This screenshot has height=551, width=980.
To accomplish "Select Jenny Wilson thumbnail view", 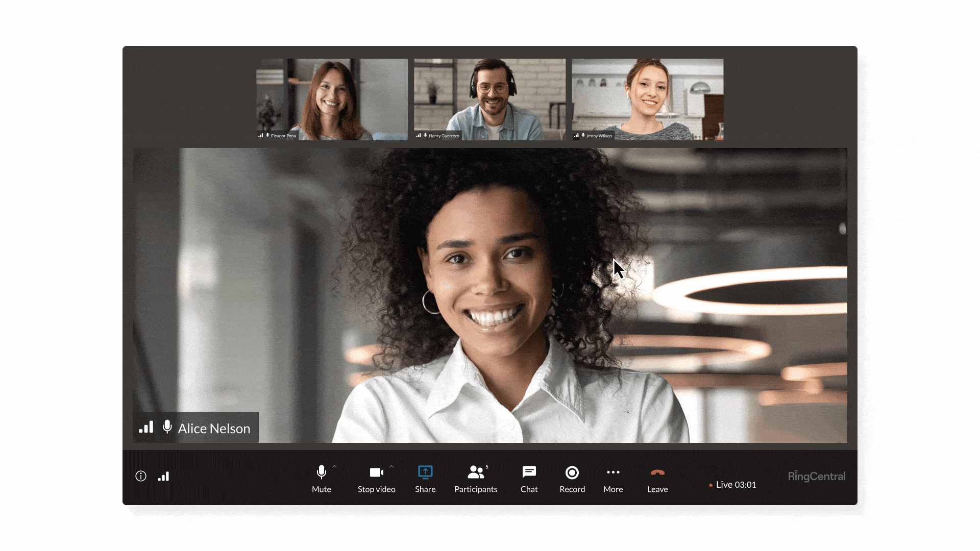I will [x=648, y=99].
